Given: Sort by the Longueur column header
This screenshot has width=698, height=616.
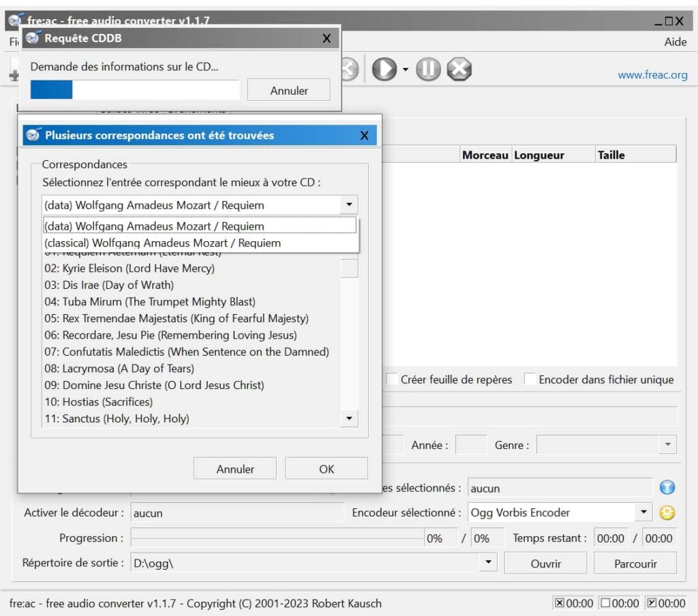Looking at the screenshot, I should [553, 155].
